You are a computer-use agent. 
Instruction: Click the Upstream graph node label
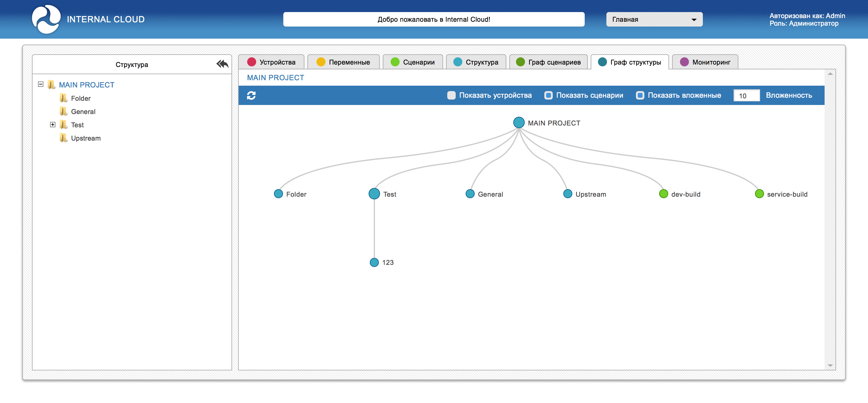(x=591, y=194)
